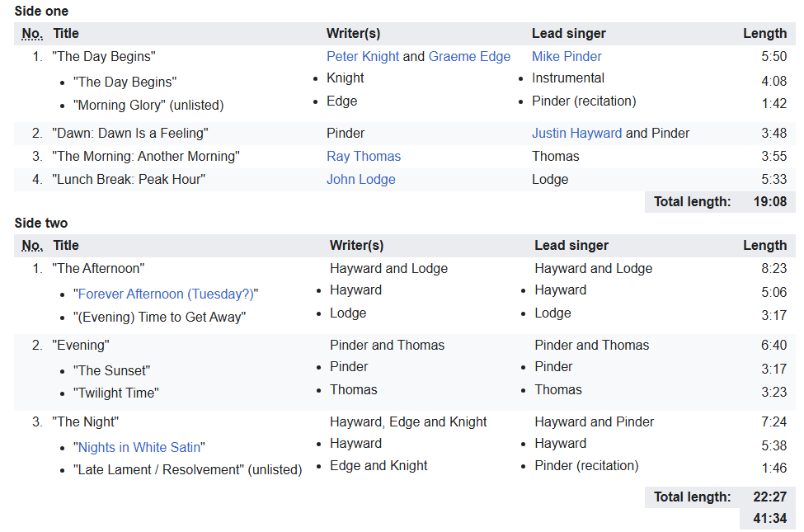This screenshot has width=804, height=532.
Task: Open the Nights in White Satin link
Action: [139, 448]
